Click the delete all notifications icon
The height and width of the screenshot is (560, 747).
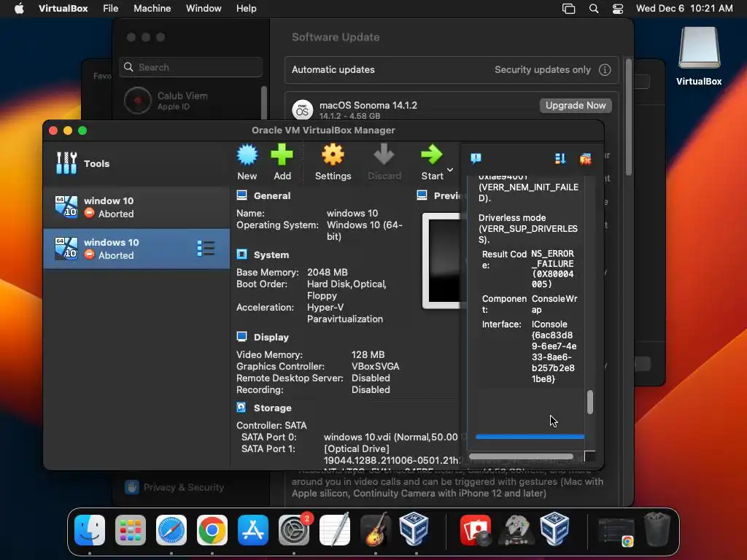pyautogui.click(x=586, y=158)
